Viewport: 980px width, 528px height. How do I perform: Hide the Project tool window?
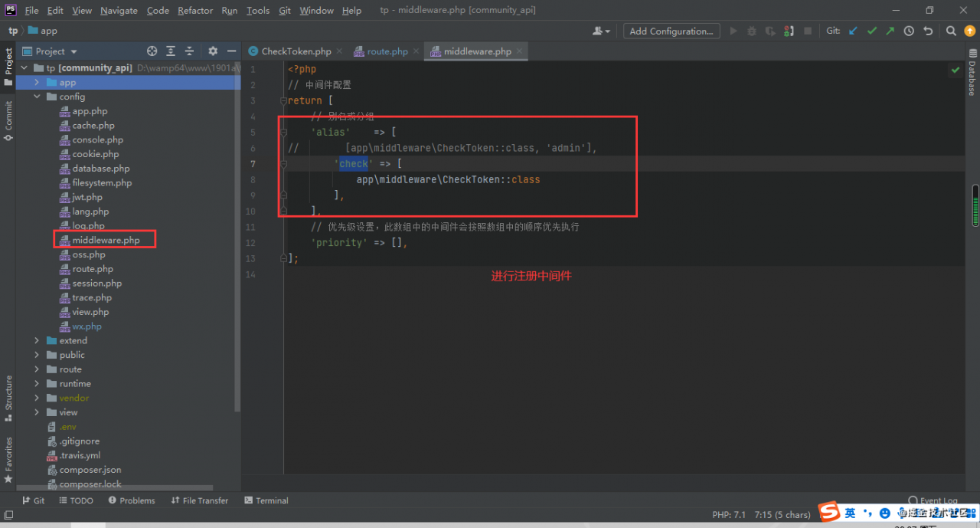coord(231,51)
